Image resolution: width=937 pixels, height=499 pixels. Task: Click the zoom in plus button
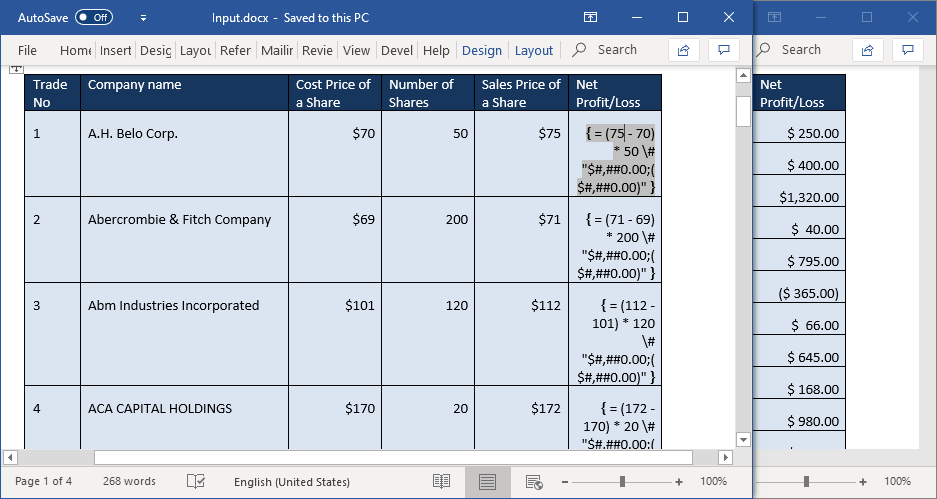[x=679, y=481]
